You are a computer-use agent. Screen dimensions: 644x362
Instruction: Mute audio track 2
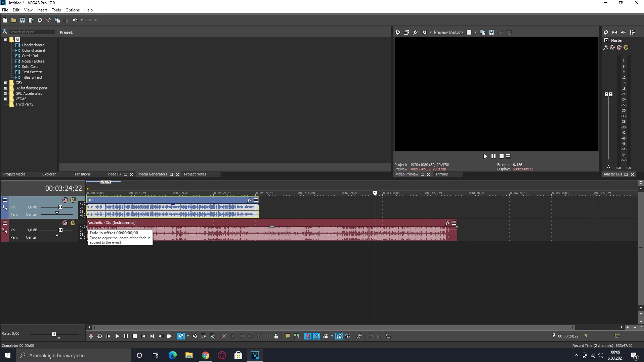(65, 223)
